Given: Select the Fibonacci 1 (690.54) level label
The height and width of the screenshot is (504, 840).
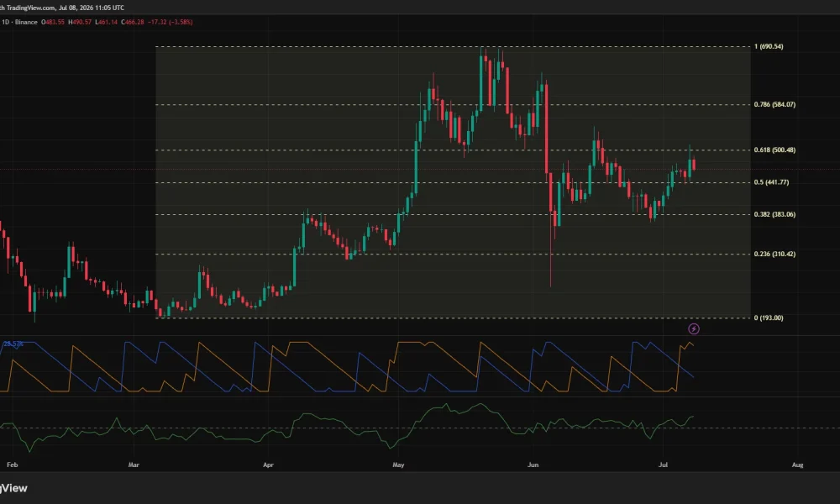Looking at the screenshot, I should pos(769,46).
